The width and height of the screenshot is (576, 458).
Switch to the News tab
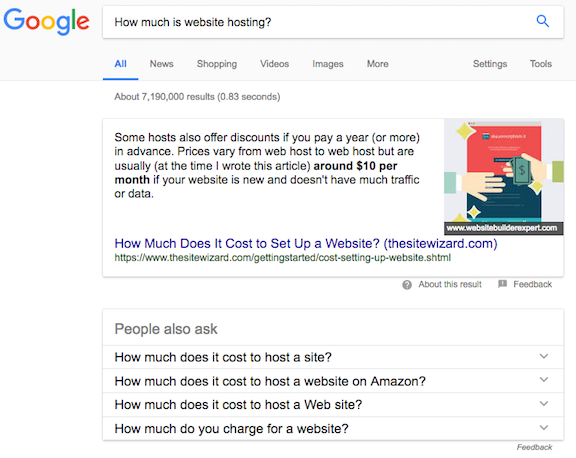tap(161, 64)
